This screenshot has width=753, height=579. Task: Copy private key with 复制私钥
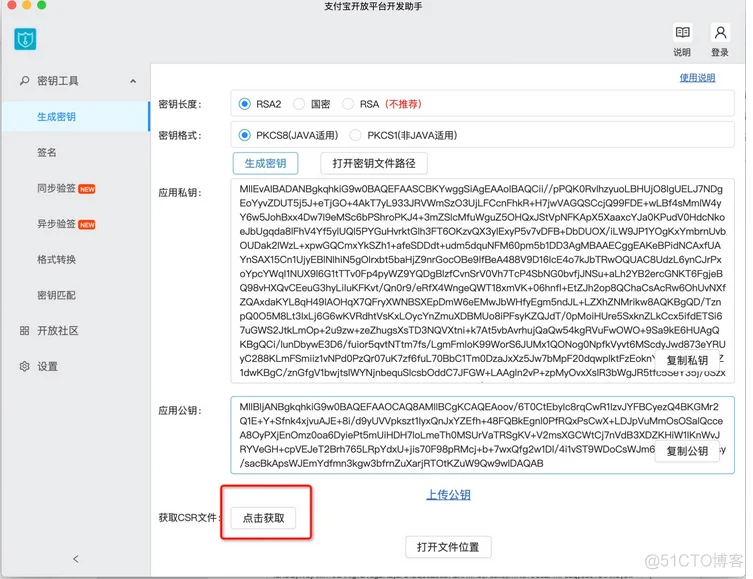tap(687, 361)
